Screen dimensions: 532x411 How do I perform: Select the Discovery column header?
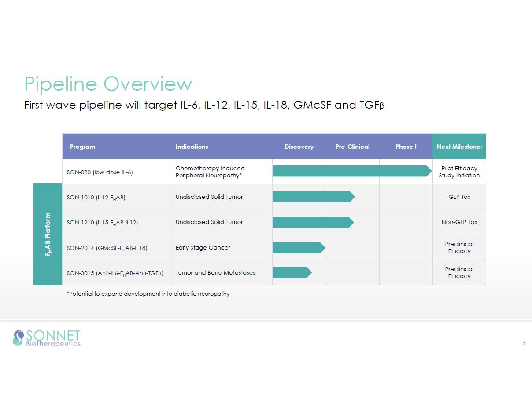299,147
